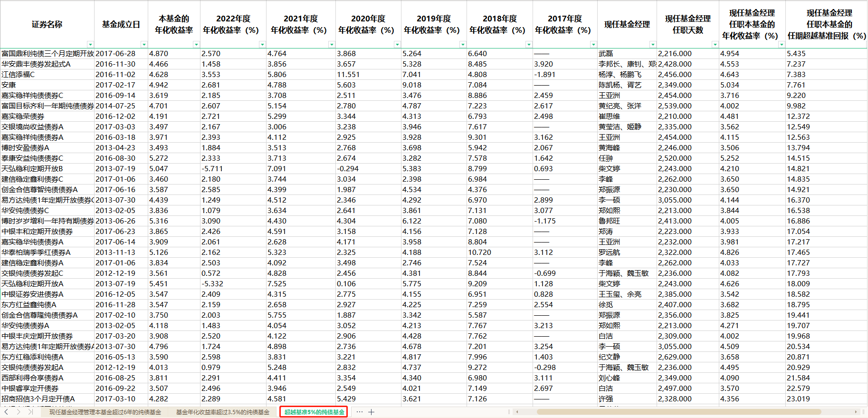868x418 pixels.
Task: Select the manager cell 黄纪亮、张洋
Action: [x=627, y=106]
